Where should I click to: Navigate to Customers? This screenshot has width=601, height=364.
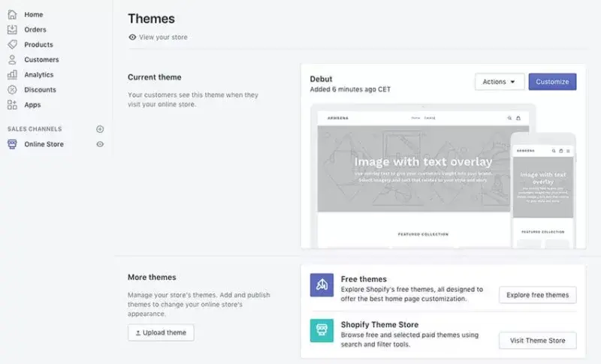click(41, 60)
